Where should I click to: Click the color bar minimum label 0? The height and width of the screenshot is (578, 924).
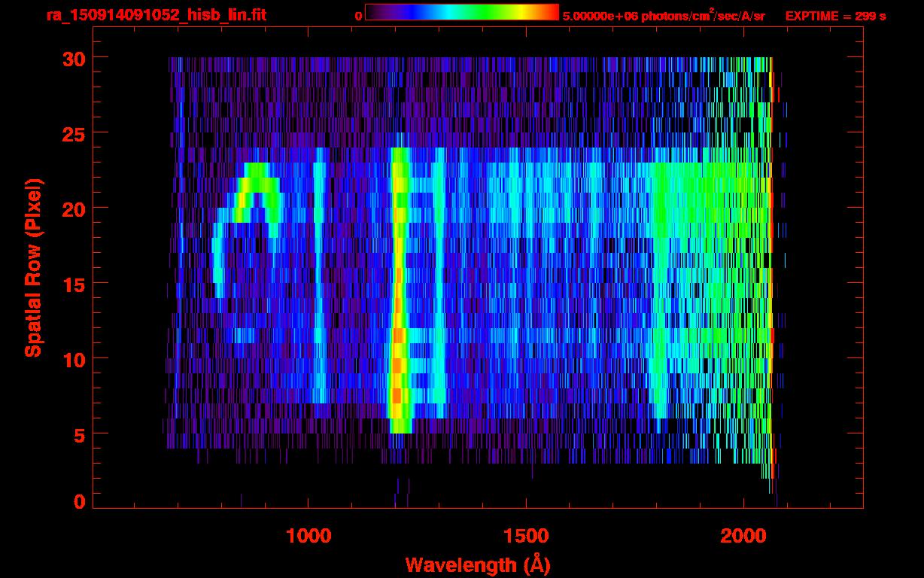(358, 15)
